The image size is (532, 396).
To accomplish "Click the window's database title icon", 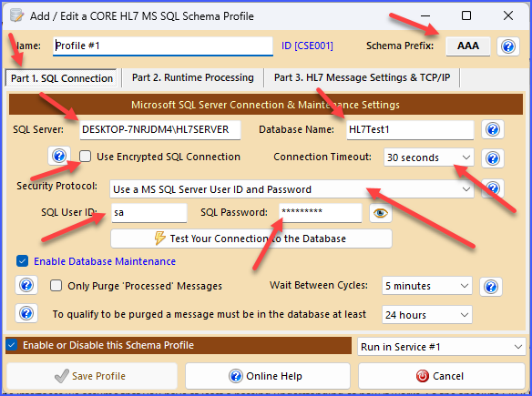I will click(16, 15).
